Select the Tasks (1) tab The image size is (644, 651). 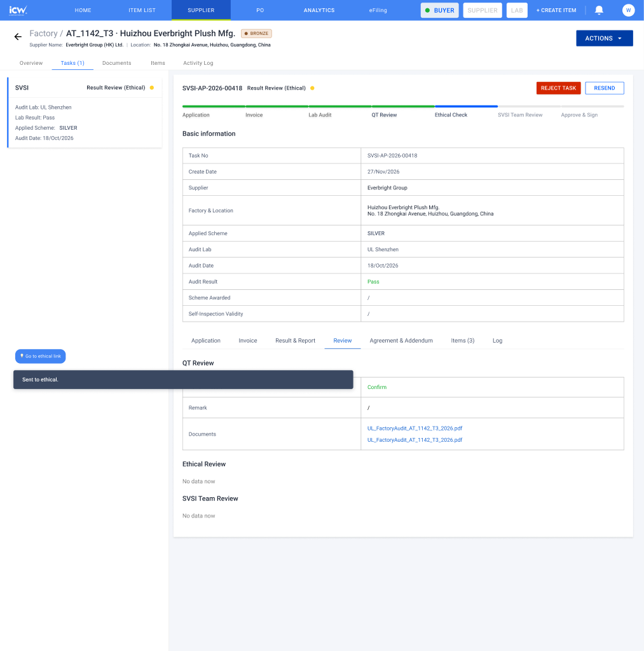(72, 63)
